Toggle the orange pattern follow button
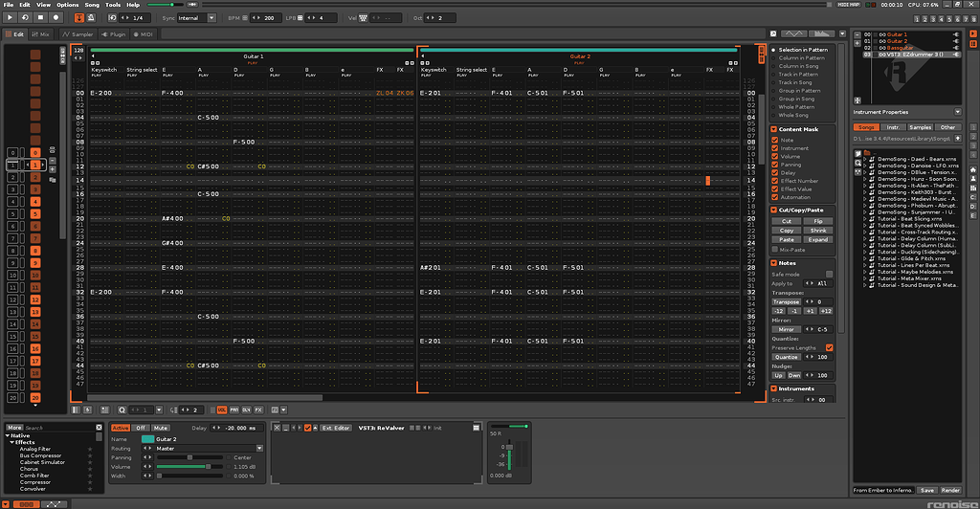 tap(79, 18)
